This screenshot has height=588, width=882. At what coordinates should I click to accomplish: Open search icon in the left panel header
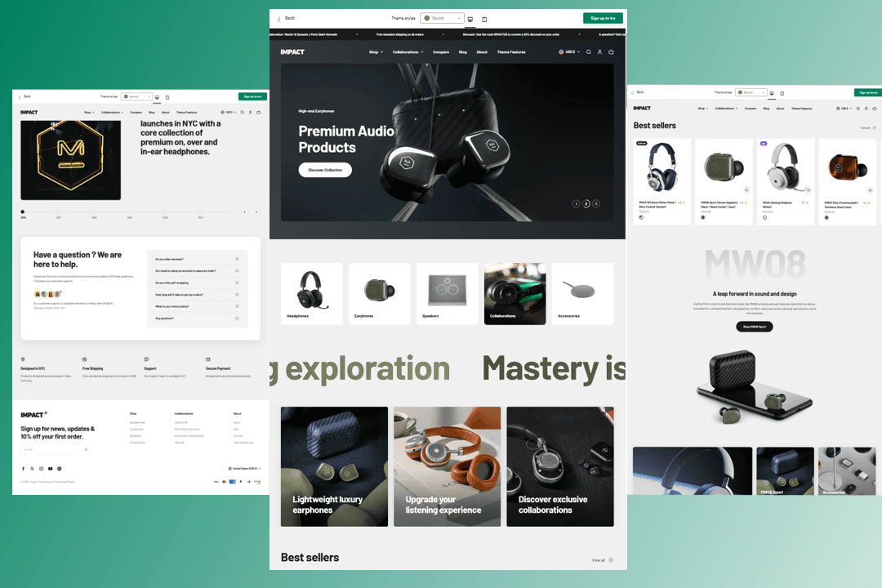click(243, 112)
